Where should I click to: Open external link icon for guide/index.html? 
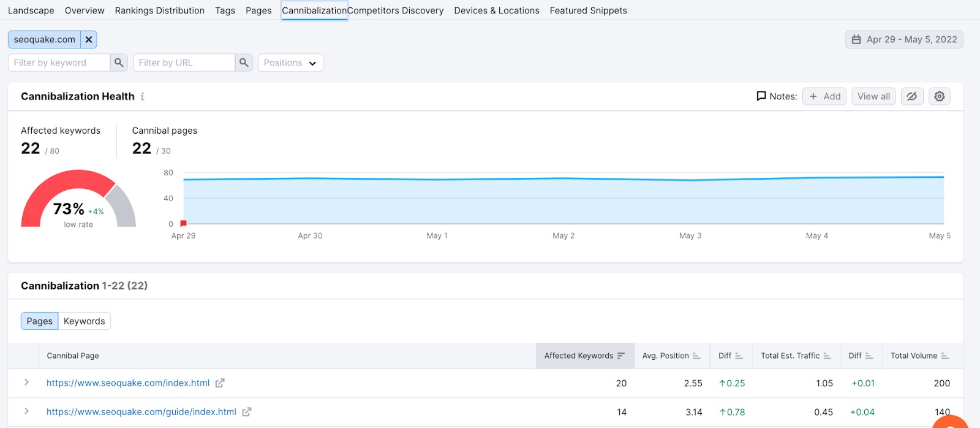point(247,412)
